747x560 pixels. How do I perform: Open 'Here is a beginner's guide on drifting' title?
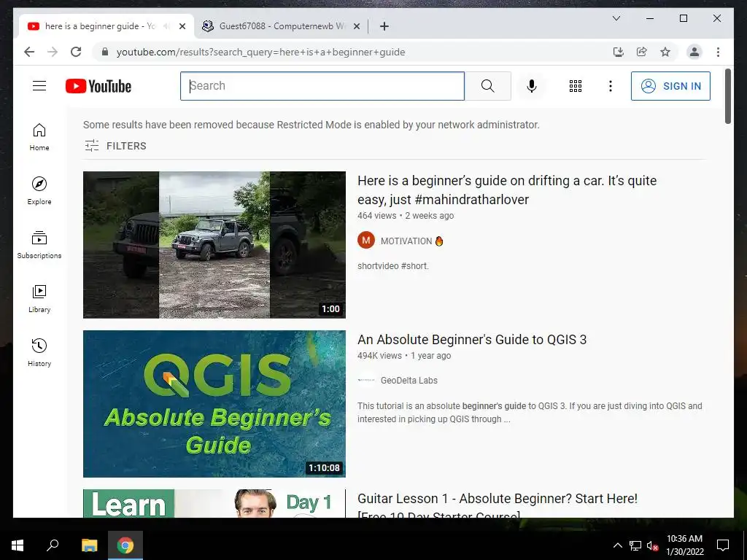point(507,190)
